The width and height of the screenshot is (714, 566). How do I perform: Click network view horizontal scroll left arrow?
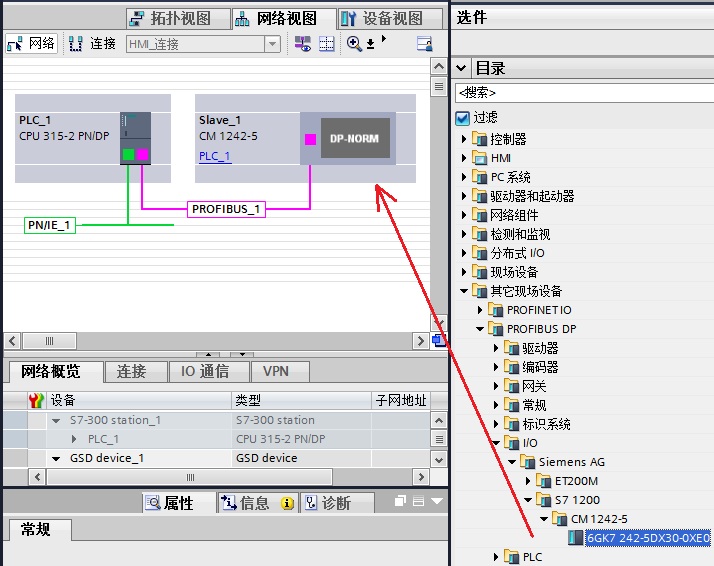12,341
